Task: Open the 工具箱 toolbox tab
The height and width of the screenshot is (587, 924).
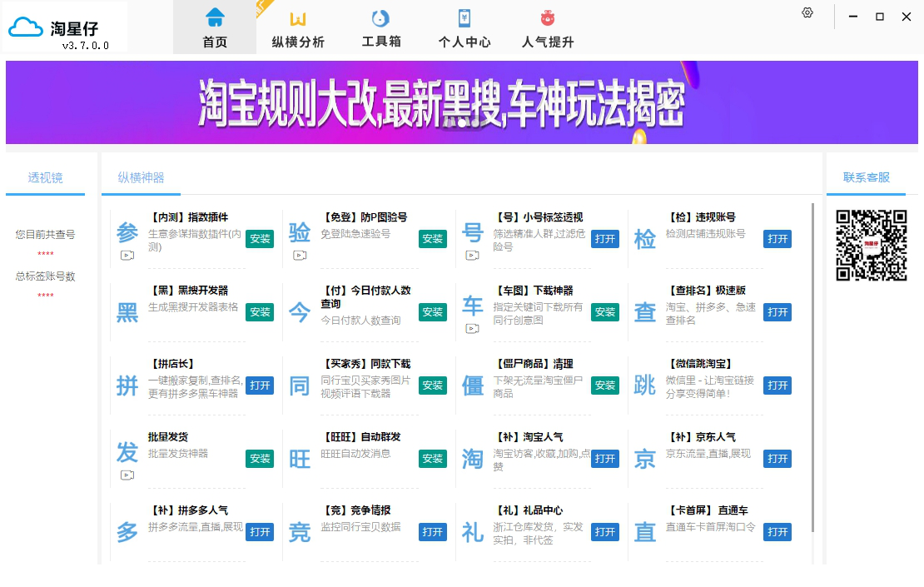Action: (x=381, y=27)
